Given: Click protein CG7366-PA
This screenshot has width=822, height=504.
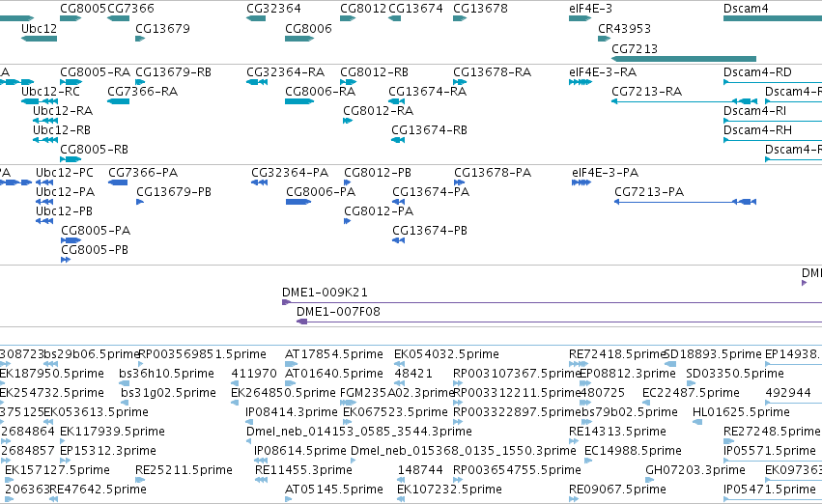Looking at the screenshot, I should (118, 182).
